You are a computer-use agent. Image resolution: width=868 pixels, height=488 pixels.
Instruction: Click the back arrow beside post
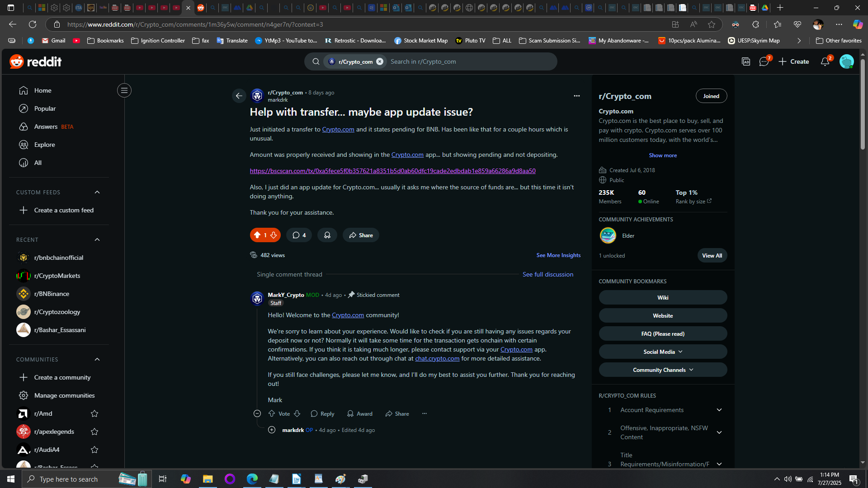tap(239, 96)
